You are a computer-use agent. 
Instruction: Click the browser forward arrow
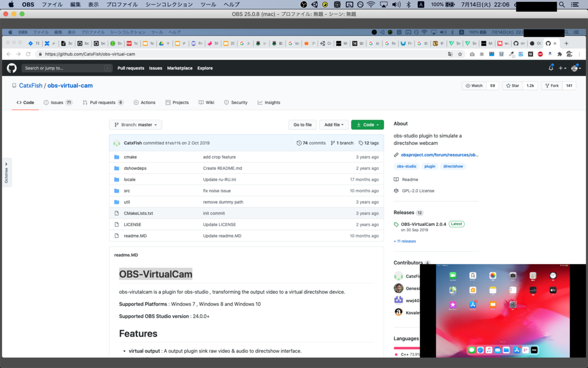point(18,54)
